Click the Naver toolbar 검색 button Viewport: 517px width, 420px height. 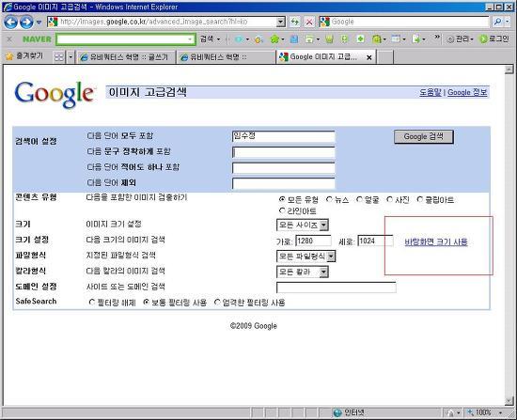[207, 39]
